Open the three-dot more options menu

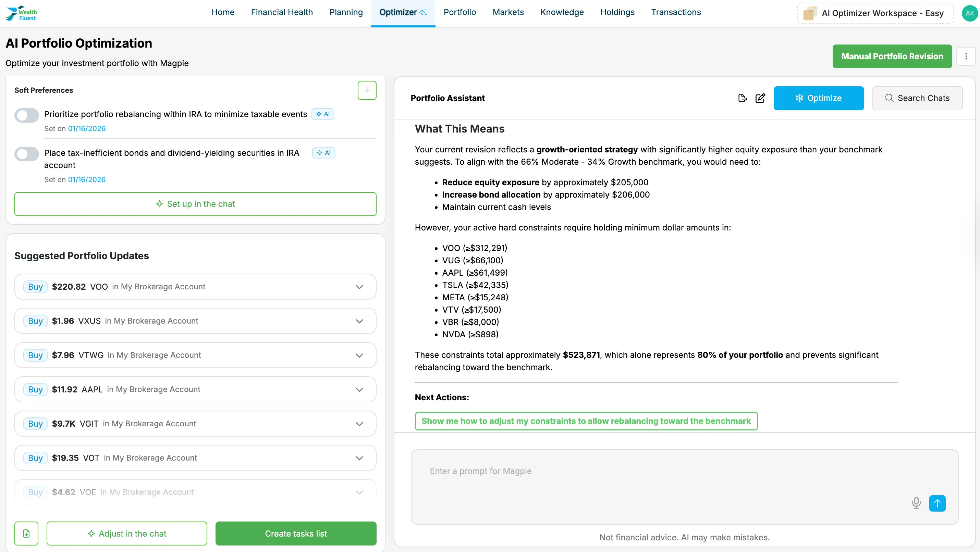[x=966, y=56]
